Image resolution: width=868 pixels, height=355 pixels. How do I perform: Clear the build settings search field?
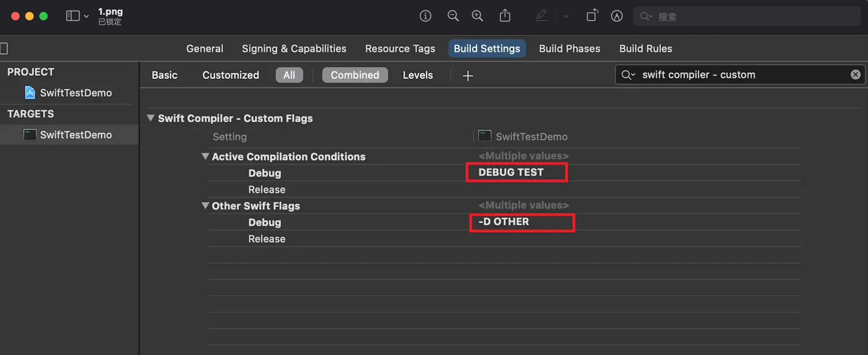click(855, 75)
